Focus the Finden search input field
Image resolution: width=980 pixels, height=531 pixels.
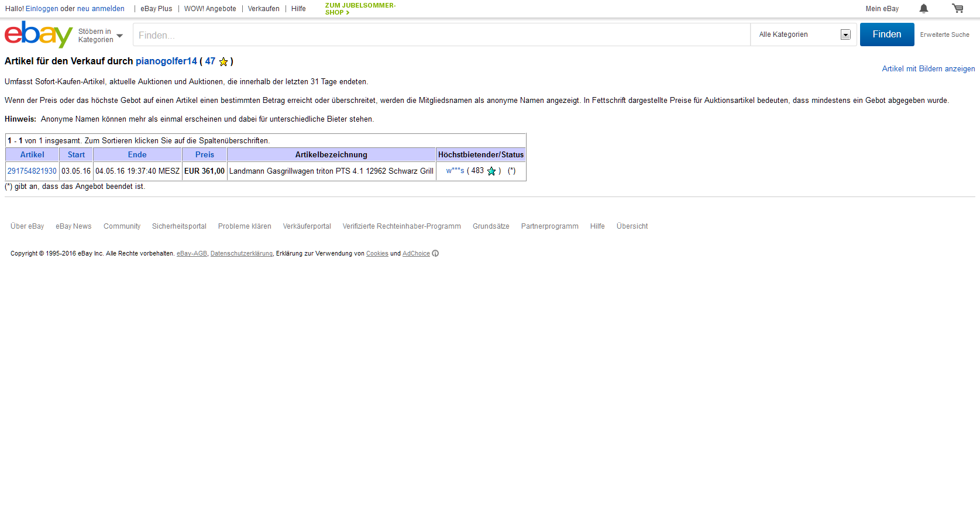click(x=442, y=35)
